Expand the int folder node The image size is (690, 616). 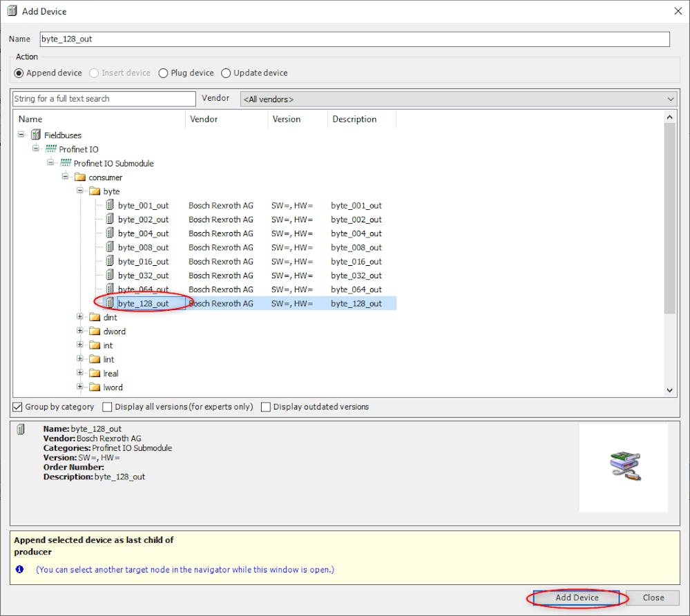[80, 345]
